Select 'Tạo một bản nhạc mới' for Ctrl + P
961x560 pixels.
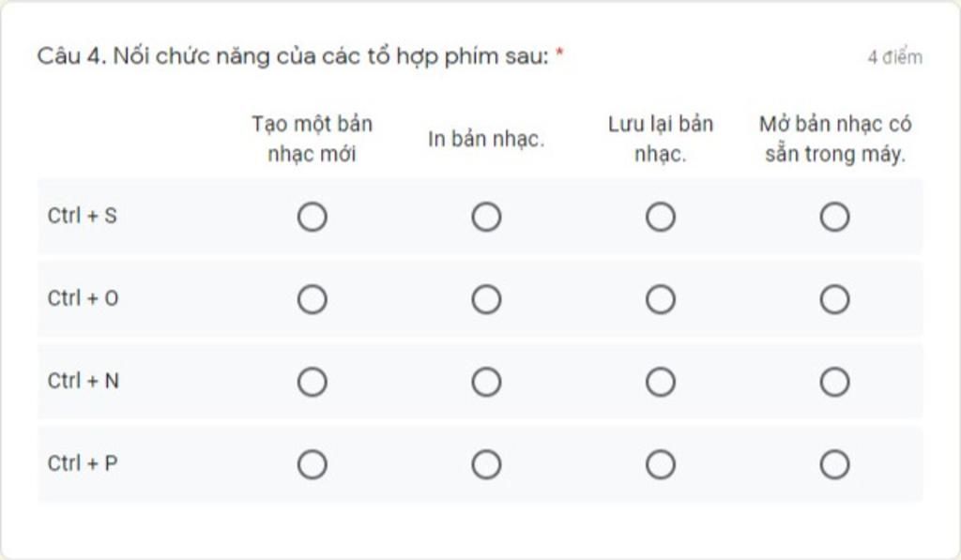[x=312, y=464]
